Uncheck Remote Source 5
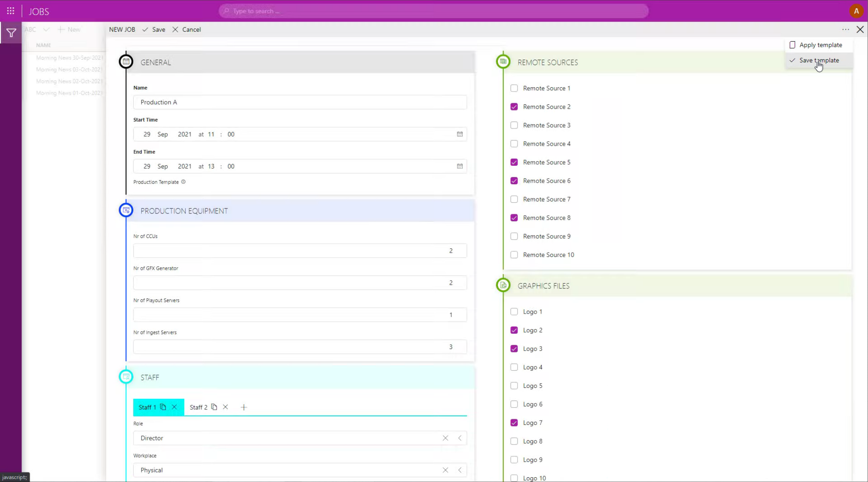The height and width of the screenshot is (482, 868). tap(514, 162)
